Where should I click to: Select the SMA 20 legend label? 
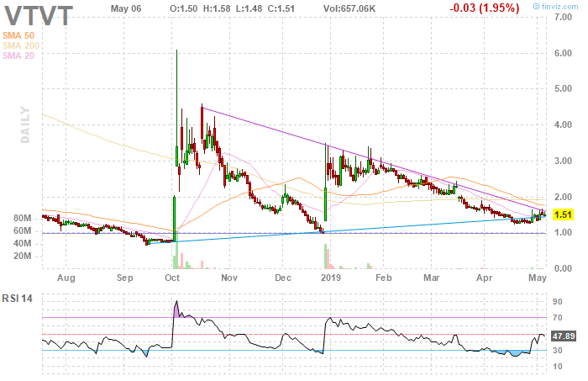click(x=18, y=56)
